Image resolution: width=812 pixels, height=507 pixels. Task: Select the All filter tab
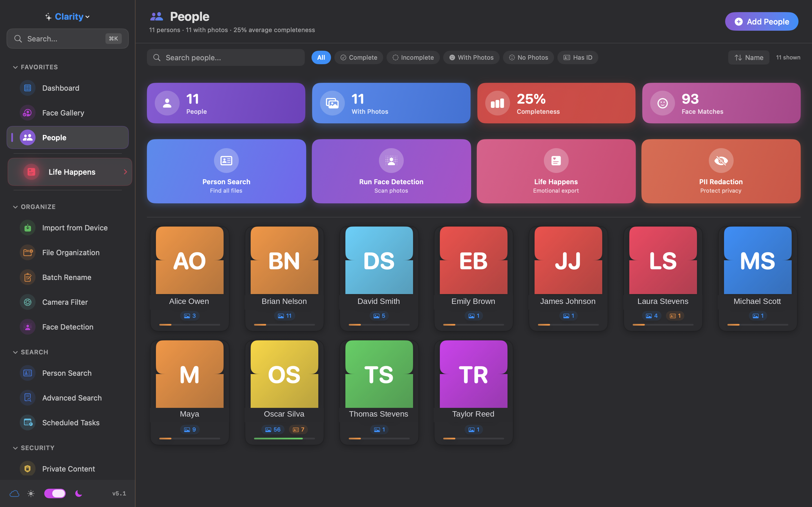coord(321,57)
